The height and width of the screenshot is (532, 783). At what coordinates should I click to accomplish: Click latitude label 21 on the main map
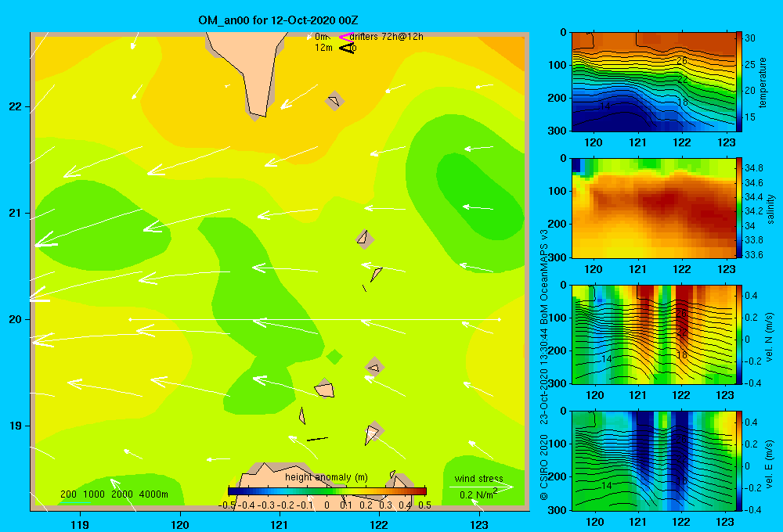pos(16,213)
